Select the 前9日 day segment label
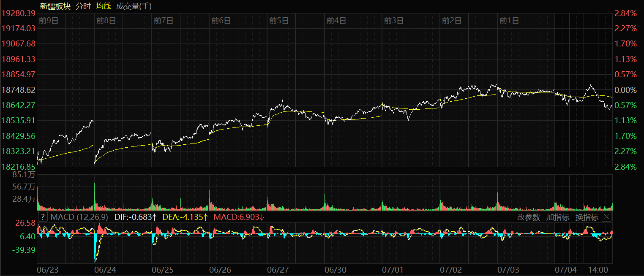Viewport: 644px width, 276px height. (x=48, y=21)
